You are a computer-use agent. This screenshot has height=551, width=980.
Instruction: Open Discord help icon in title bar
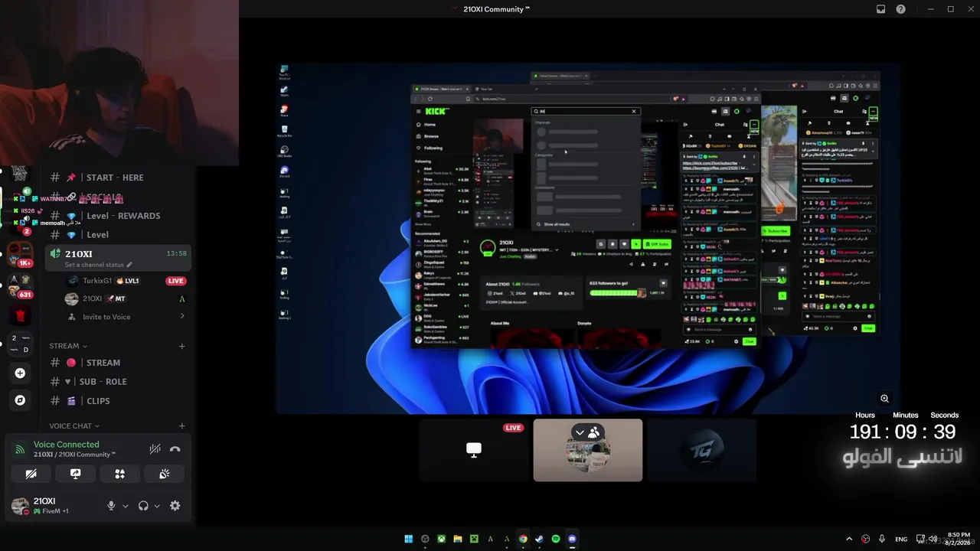[901, 9]
